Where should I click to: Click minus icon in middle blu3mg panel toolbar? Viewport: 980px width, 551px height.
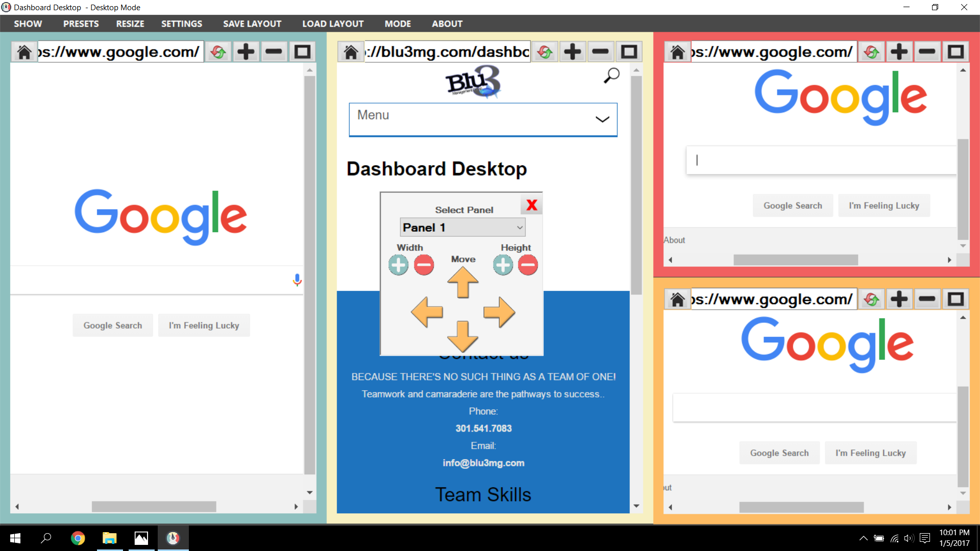(601, 52)
